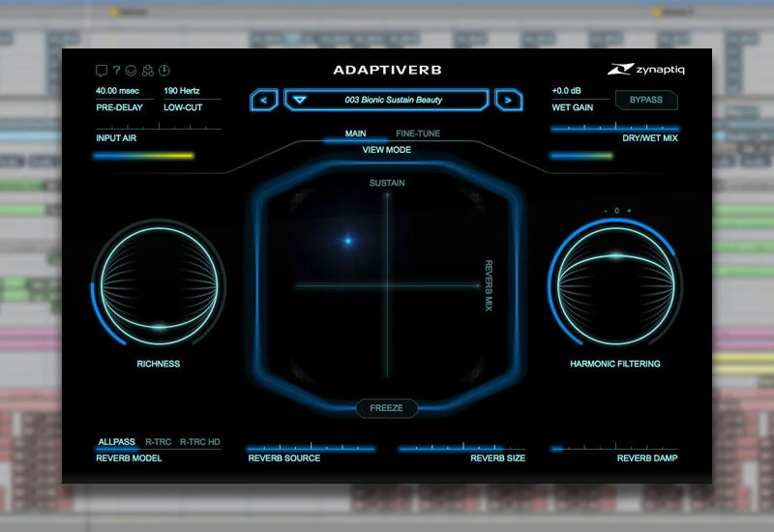The width and height of the screenshot is (774, 532).
Task: Switch to the MAIN view tab
Action: pyautogui.click(x=355, y=133)
